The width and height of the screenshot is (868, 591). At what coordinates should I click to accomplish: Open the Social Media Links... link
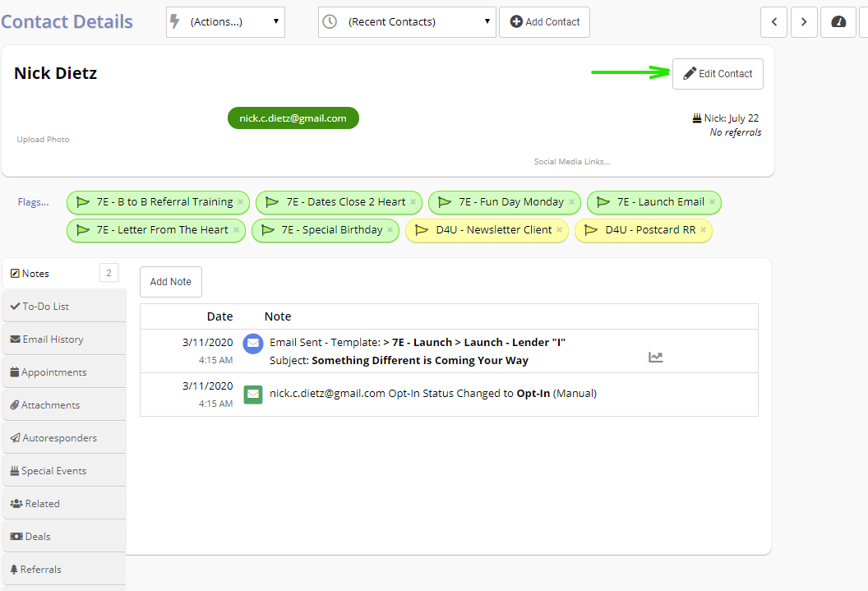coord(572,162)
